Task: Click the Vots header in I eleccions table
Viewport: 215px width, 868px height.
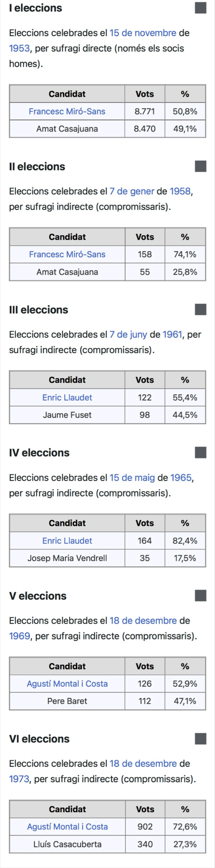Action: click(145, 94)
